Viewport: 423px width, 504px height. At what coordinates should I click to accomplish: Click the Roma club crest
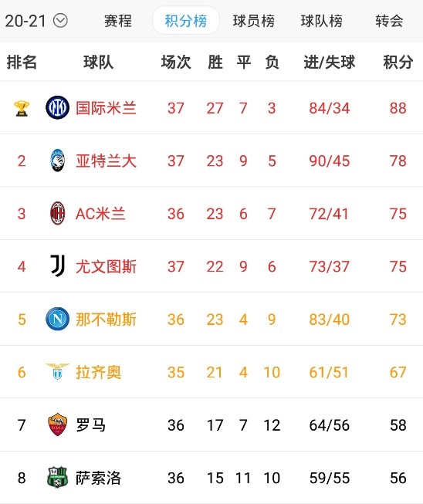point(58,425)
